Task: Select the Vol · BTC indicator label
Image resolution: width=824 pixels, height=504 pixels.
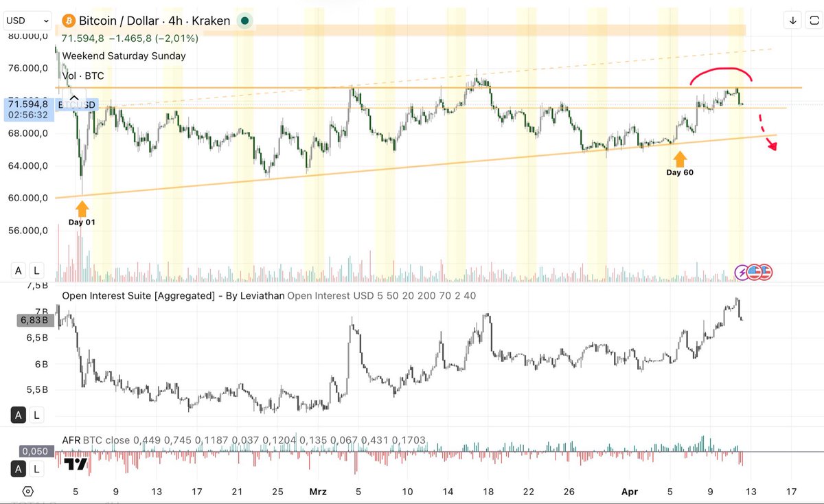Action: tap(83, 76)
